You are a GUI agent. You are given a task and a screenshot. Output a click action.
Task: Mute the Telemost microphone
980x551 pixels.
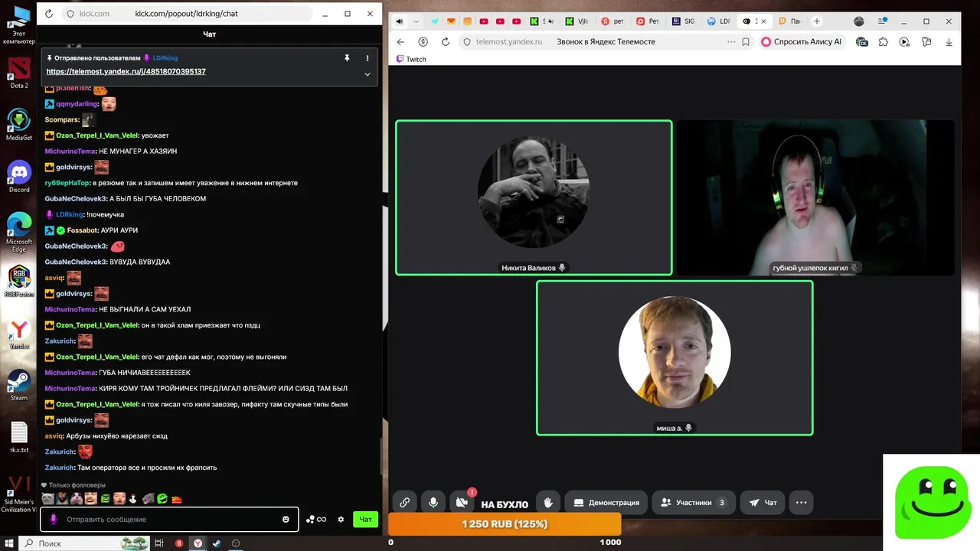(433, 502)
